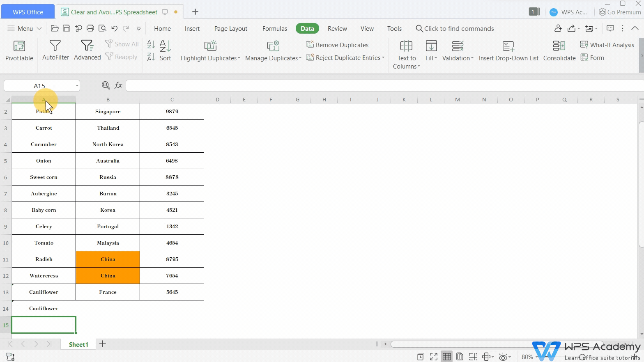Open the Page Layout tab

[230, 29]
